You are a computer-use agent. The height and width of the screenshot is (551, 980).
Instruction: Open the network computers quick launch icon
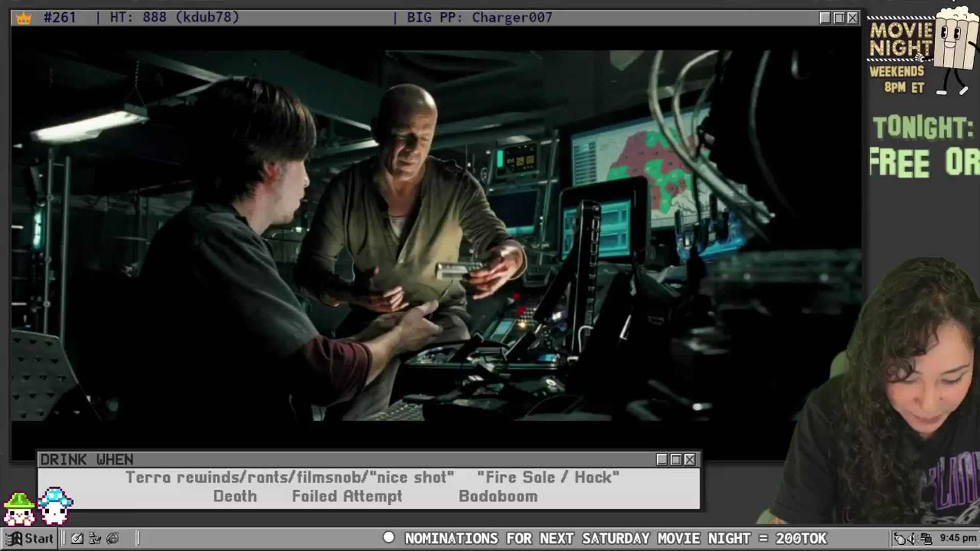[x=95, y=538]
